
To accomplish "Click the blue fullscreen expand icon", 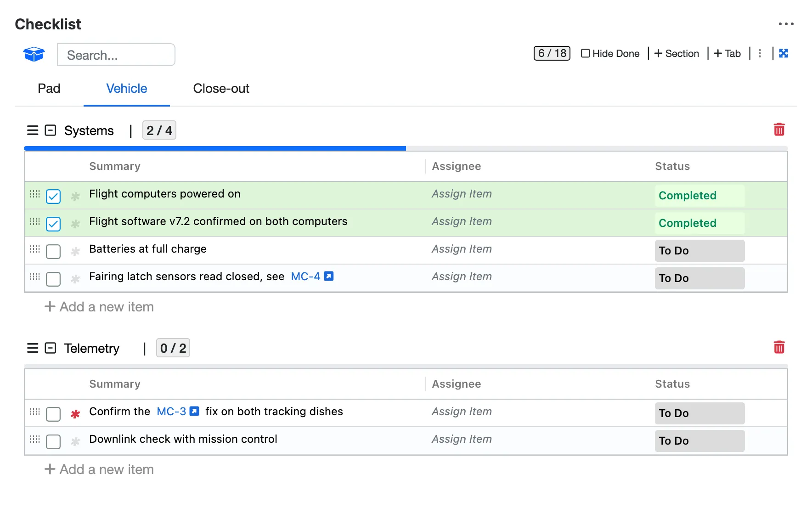I will click(784, 53).
